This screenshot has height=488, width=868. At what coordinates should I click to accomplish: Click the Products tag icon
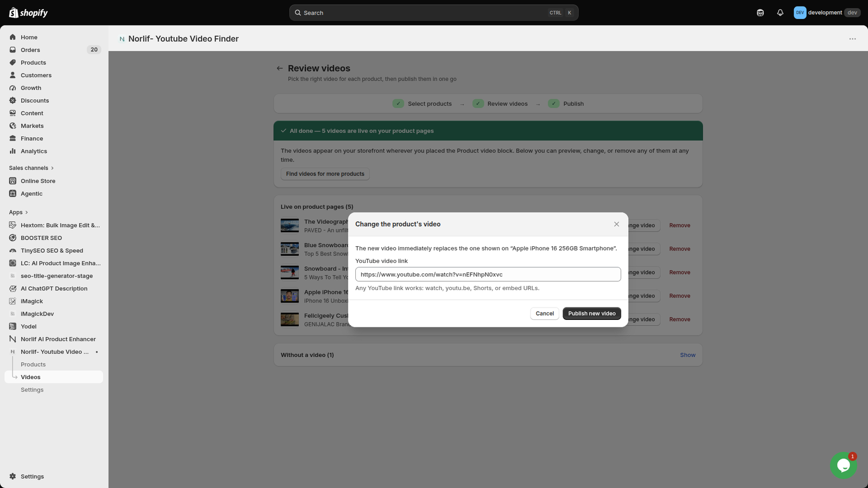point(13,62)
